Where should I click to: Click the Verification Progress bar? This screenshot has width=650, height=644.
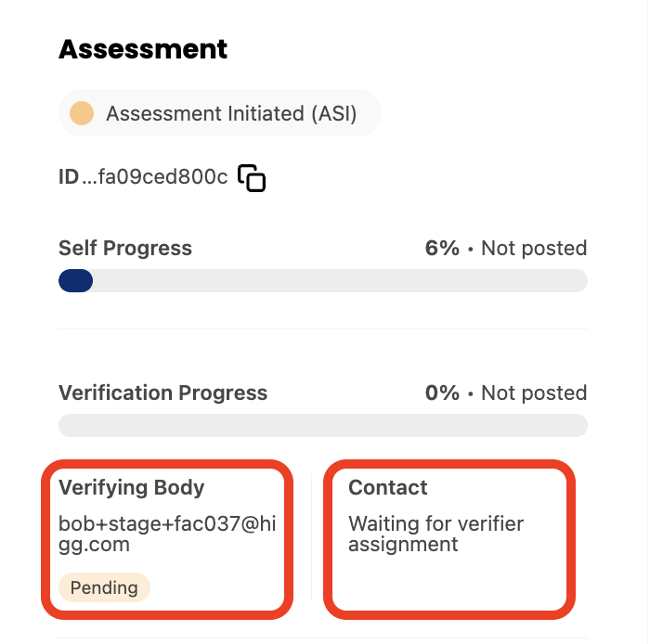(x=323, y=425)
